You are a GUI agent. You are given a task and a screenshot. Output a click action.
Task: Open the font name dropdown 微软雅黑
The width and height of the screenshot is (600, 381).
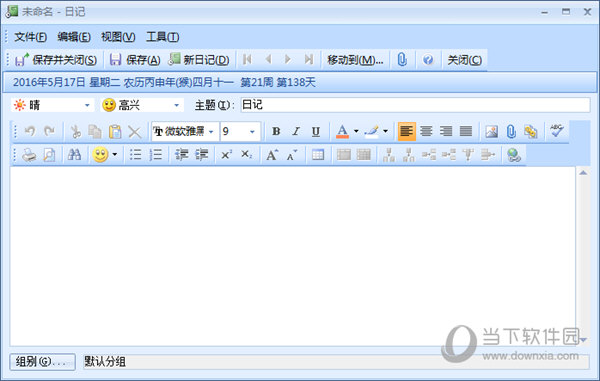click(211, 132)
